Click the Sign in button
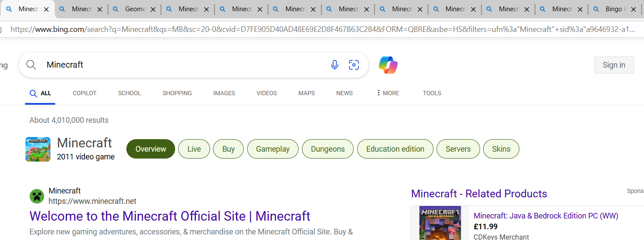The image size is (644, 240). [614, 65]
